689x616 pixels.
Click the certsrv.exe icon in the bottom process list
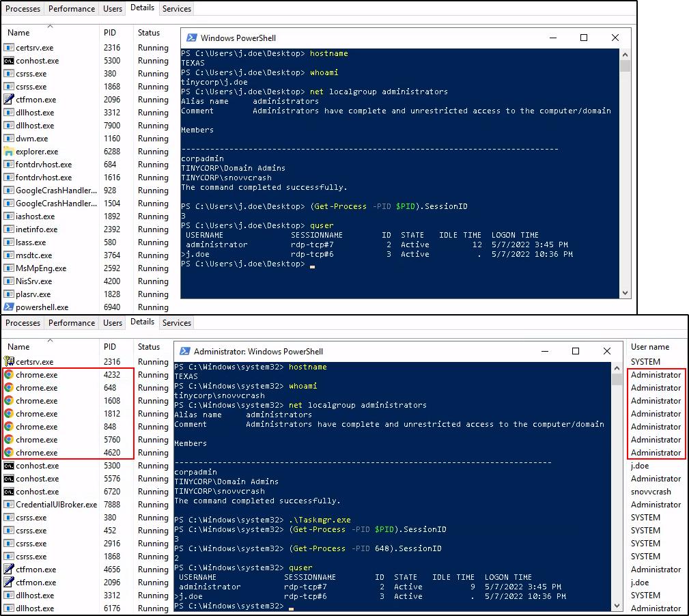click(x=9, y=362)
